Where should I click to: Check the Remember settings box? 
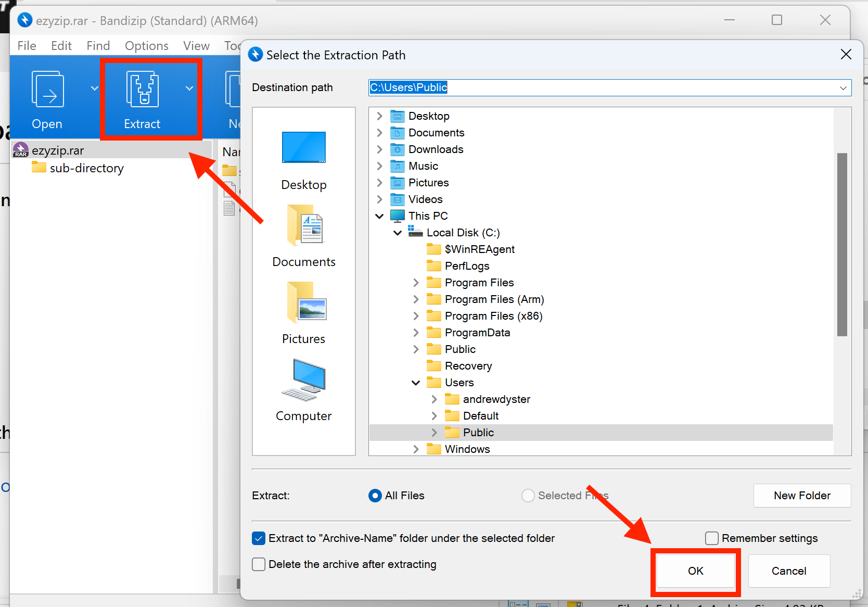[x=711, y=538]
